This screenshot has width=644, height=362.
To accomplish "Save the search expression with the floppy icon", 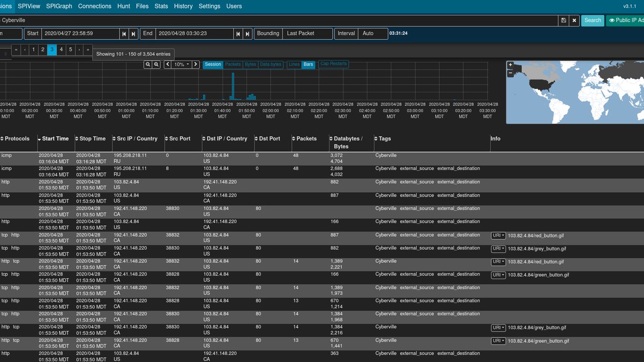I will pos(563,20).
